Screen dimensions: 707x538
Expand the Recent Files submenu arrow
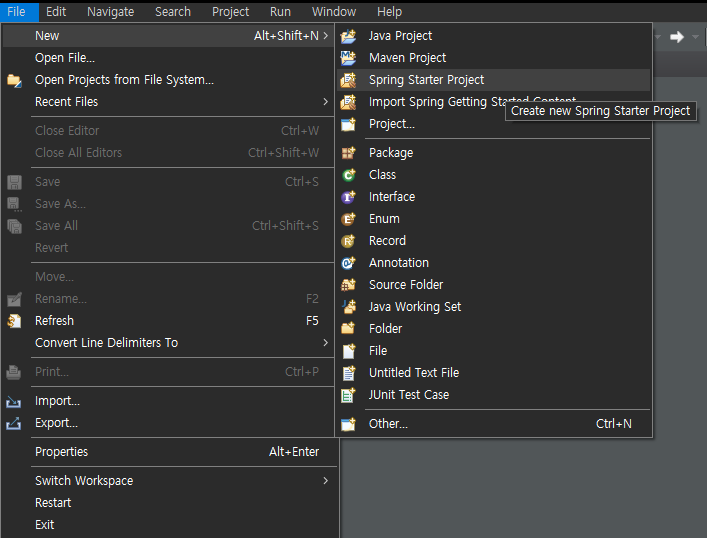coord(326,101)
